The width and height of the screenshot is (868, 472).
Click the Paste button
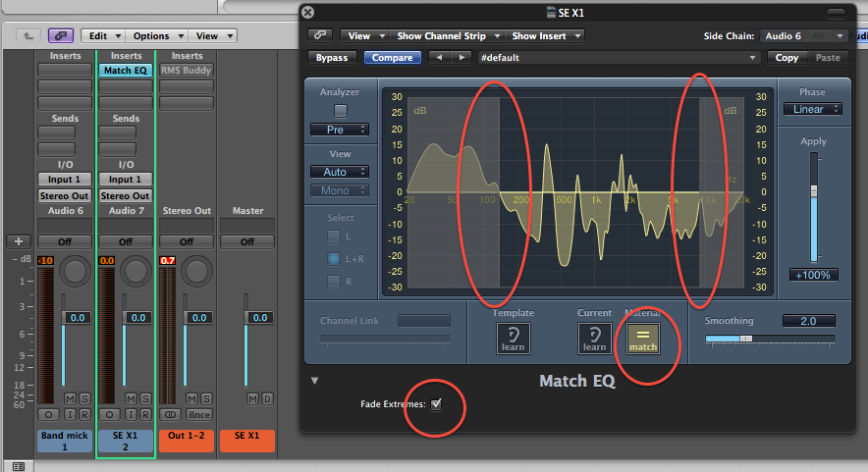point(828,58)
